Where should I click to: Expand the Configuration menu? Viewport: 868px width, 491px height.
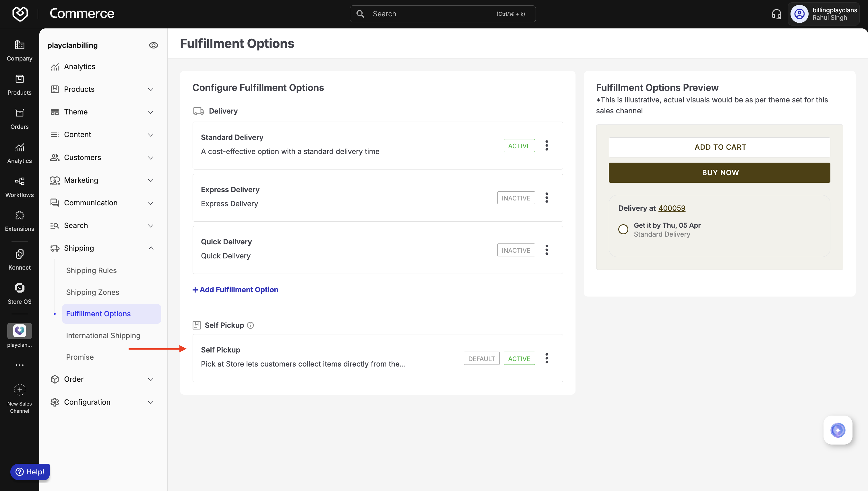150,402
